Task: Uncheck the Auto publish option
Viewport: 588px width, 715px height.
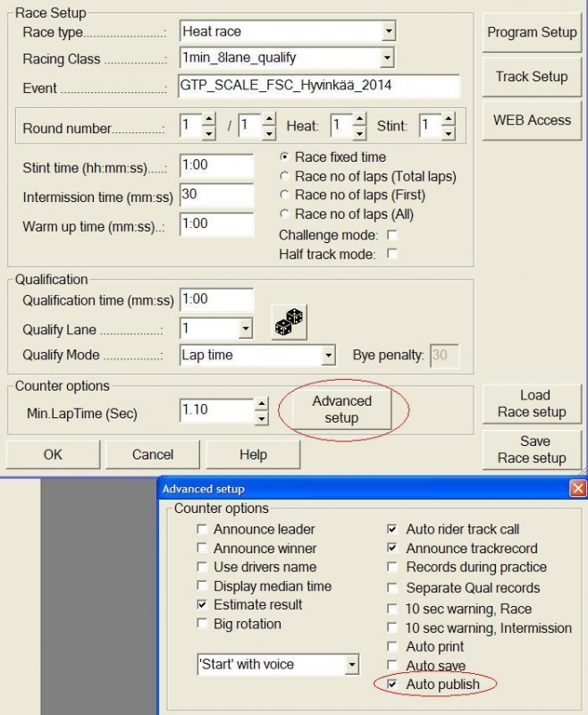Action: pyautogui.click(x=392, y=684)
